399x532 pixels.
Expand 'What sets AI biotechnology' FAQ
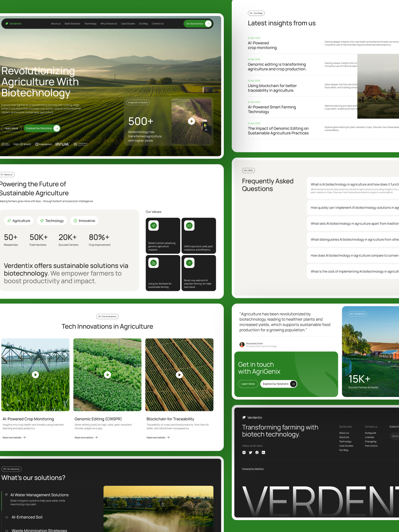click(353, 223)
